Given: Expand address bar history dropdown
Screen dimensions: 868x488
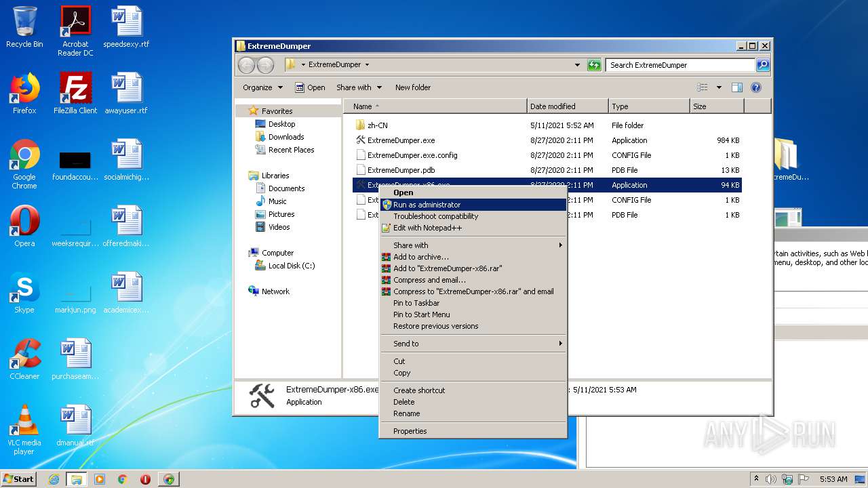Looking at the screenshot, I should pos(577,65).
